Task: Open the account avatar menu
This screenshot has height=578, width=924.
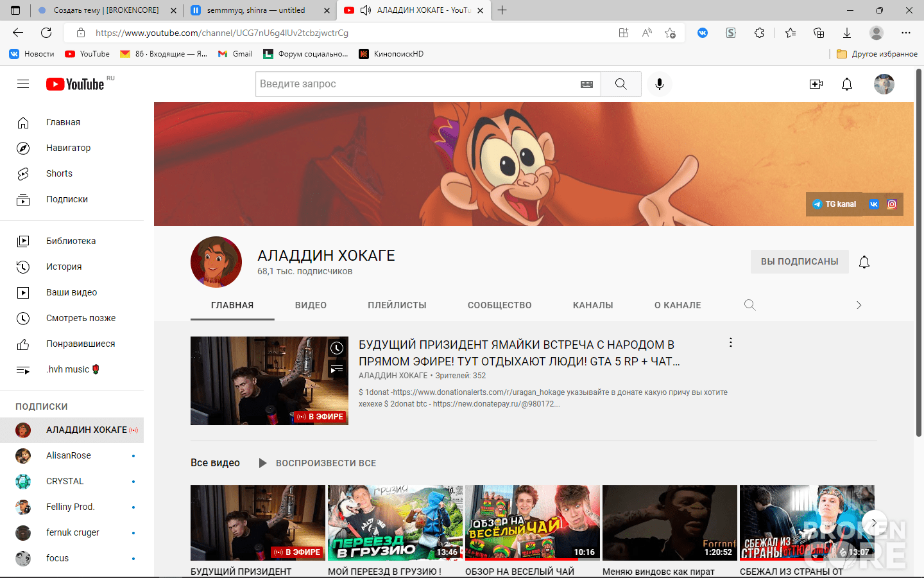Action: click(884, 84)
